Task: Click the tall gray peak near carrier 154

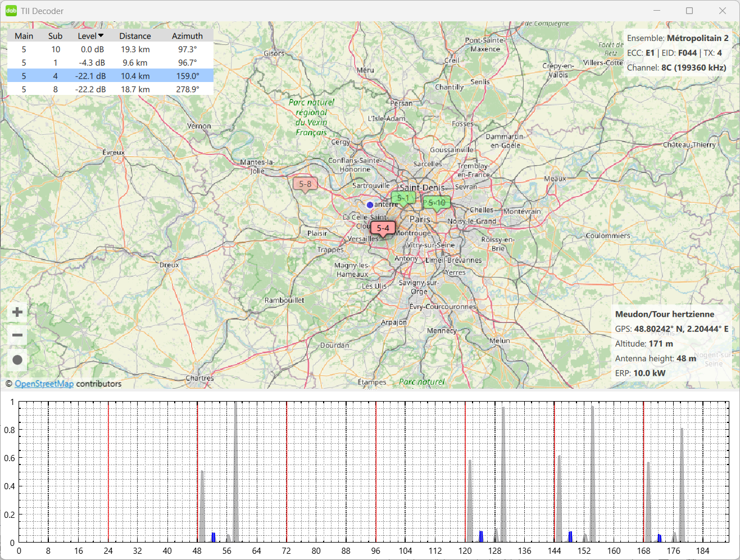Action: click(592, 474)
